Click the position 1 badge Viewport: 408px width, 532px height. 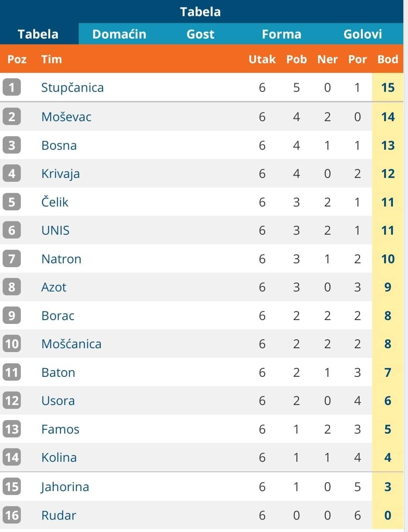(12, 87)
